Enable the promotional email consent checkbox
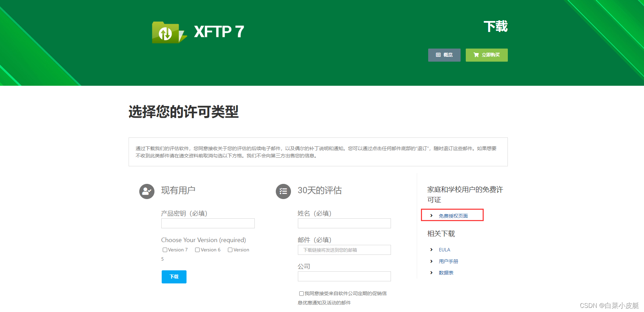 coord(301,293)
